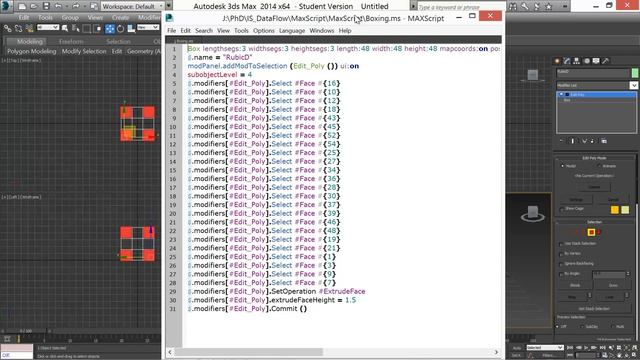Click the Bind to Space Warp icon
This screenshot has width=640, height=360.
(29, 28)
